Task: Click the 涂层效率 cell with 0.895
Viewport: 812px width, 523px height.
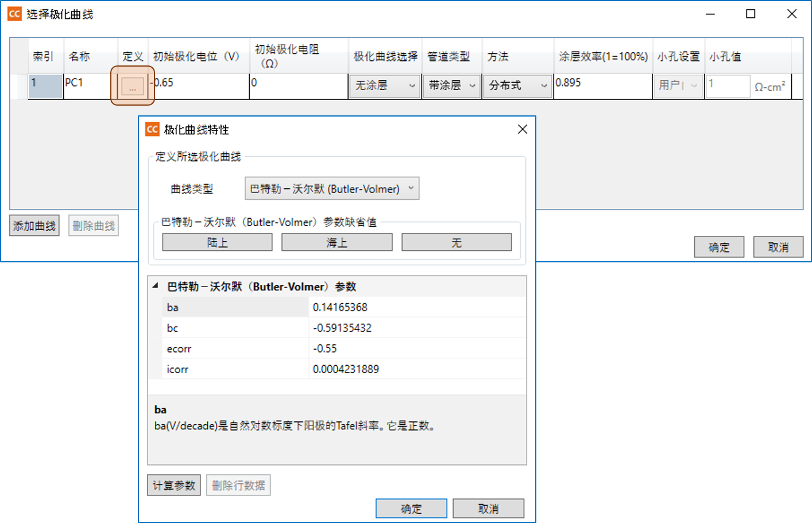Action: coord(603,86)
